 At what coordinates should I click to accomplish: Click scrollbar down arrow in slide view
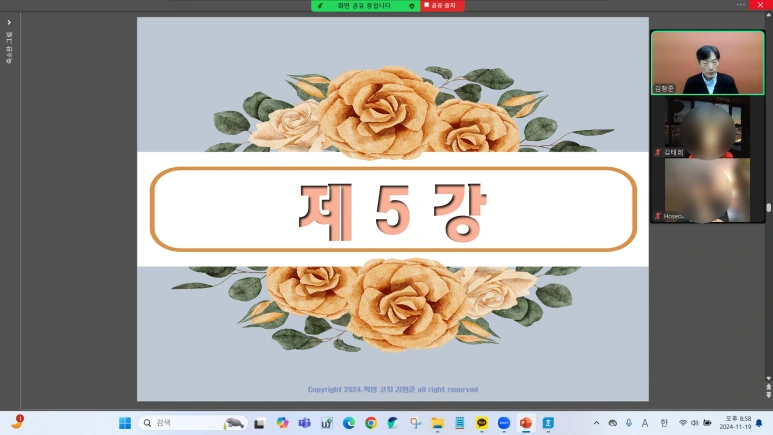click(x=769, y=378)
